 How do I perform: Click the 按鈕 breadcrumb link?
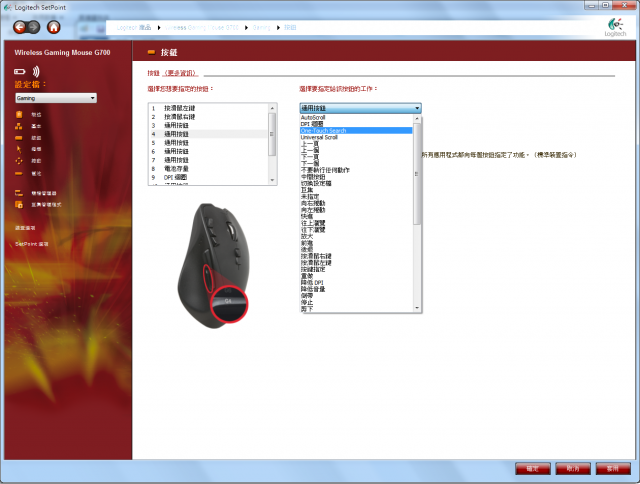[290, 27]
